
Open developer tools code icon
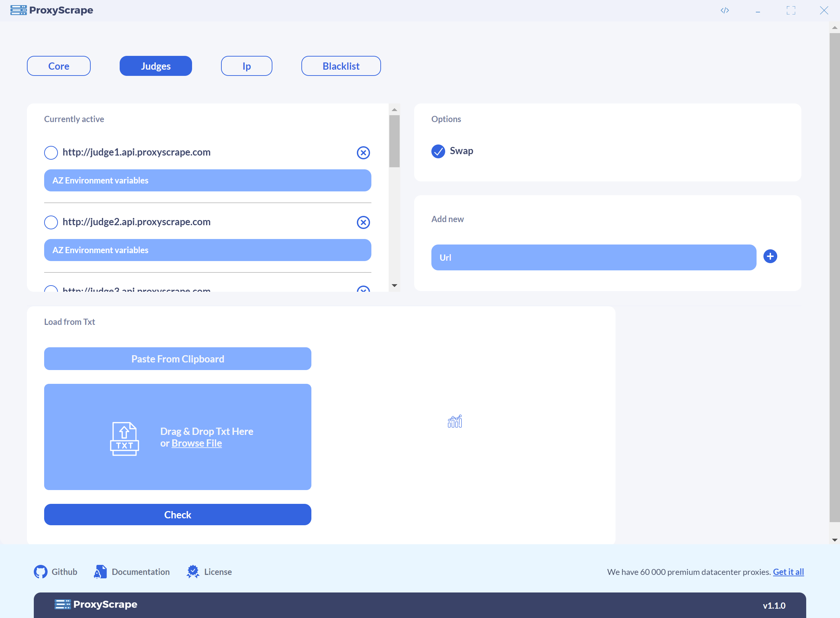pyautogui.click(x=724, y=10)
